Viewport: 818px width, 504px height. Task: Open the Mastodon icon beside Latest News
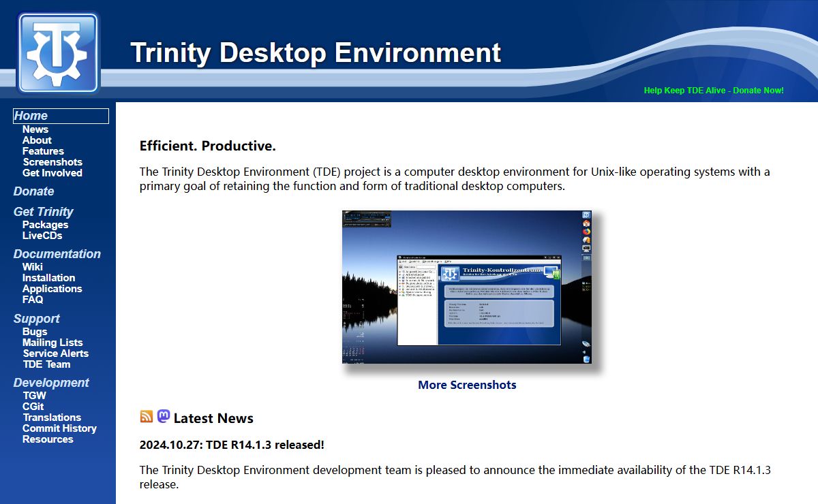coord(164,416)
